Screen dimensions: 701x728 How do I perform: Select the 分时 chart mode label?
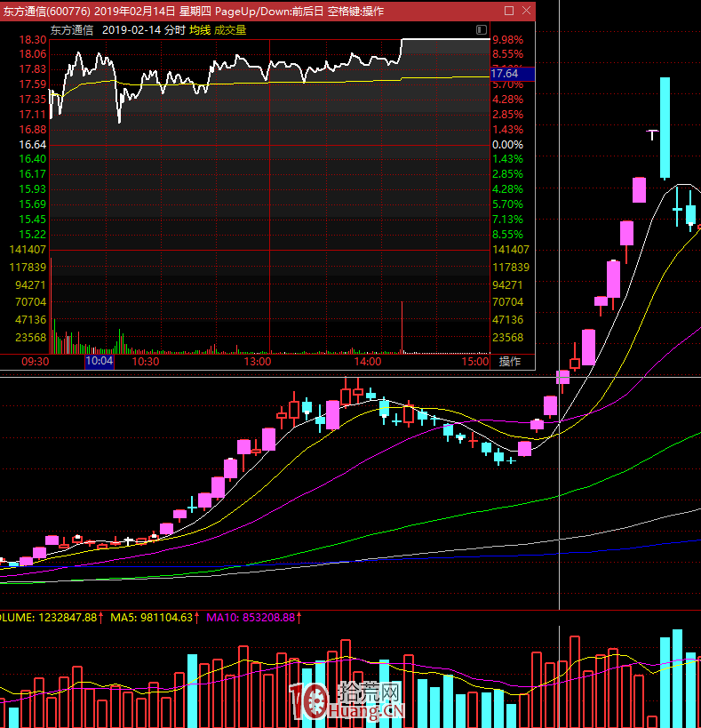[174, 30]
